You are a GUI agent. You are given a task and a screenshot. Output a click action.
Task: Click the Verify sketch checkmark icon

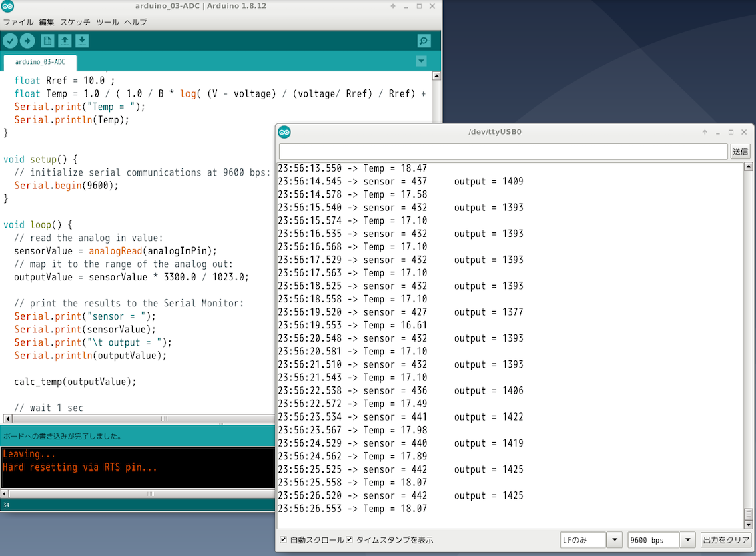coord(10,41)
